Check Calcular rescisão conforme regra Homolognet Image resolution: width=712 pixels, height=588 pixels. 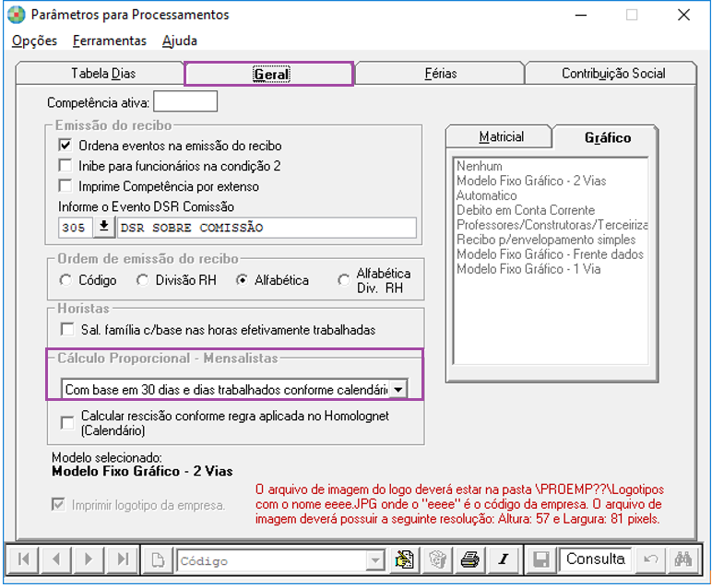click(x=67, y=423)
